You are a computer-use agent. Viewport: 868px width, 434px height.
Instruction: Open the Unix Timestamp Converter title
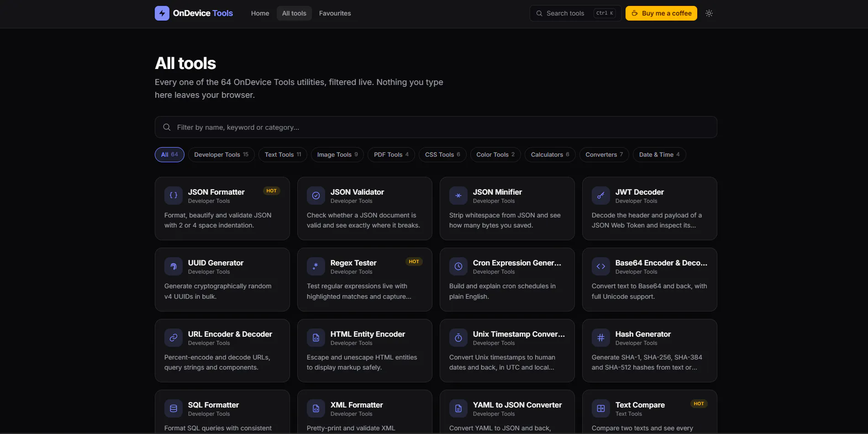click(x=519, y=334)
